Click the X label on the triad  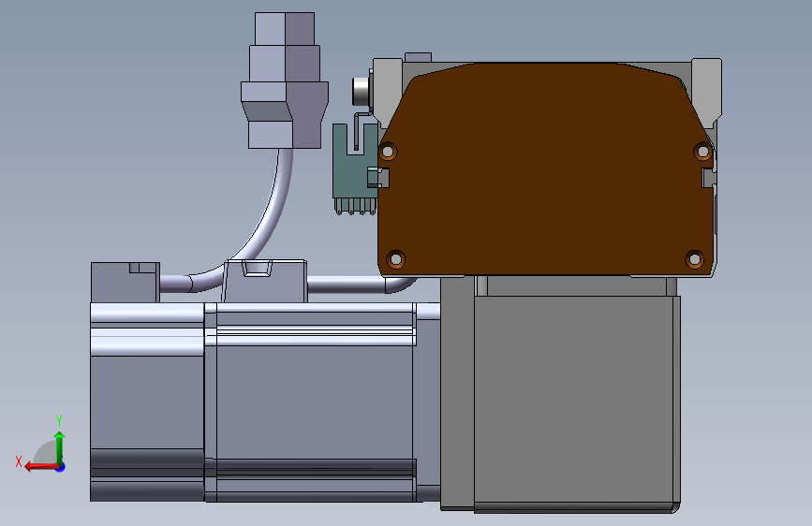(19, 461)
